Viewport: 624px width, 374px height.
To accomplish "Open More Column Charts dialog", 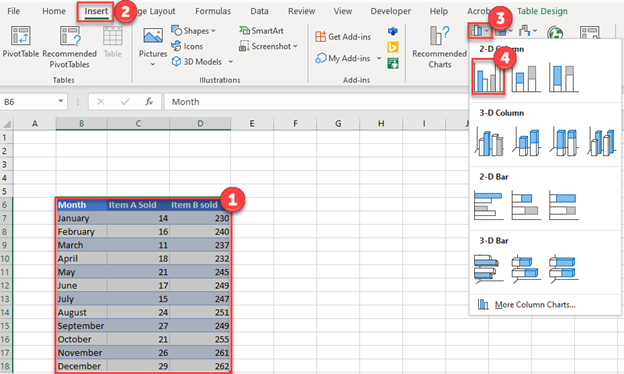I will coord(527,305).
